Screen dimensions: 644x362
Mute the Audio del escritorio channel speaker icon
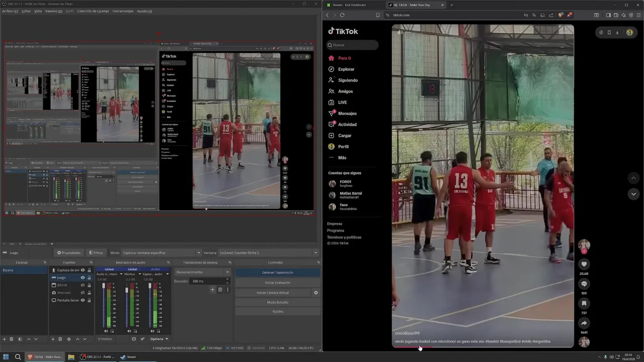(x=106, y=331)
